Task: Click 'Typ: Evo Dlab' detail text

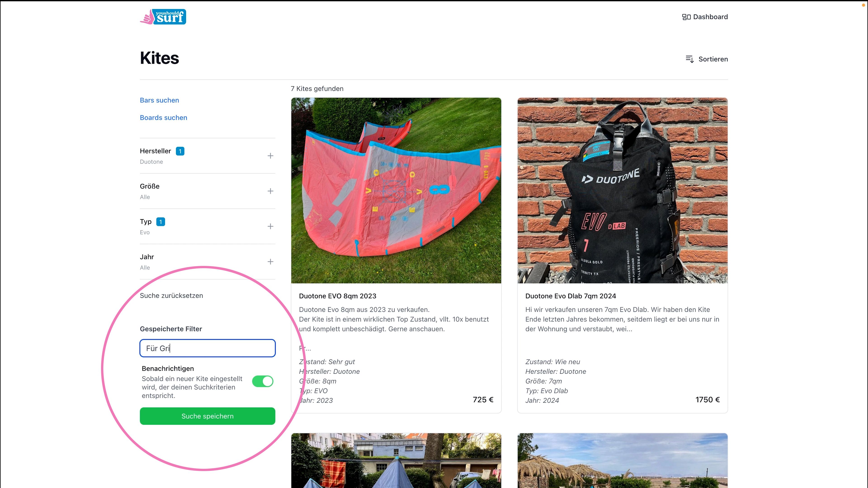Action: 547,391
